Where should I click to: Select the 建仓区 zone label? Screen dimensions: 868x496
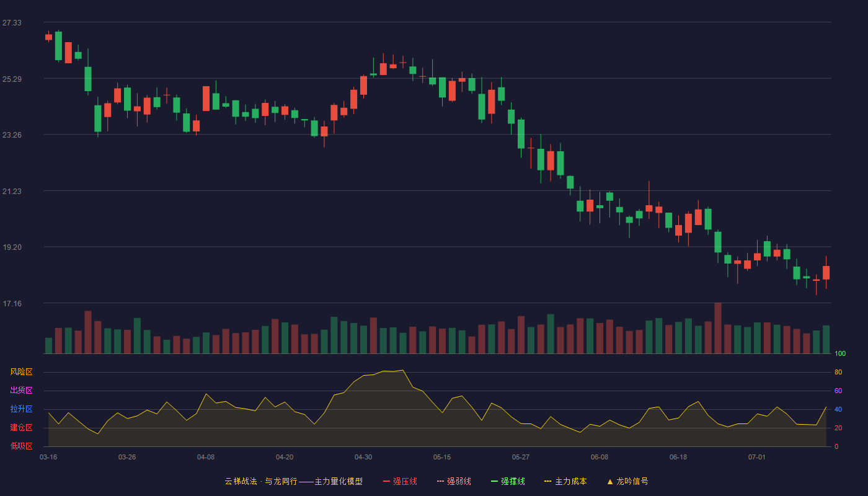21,428
